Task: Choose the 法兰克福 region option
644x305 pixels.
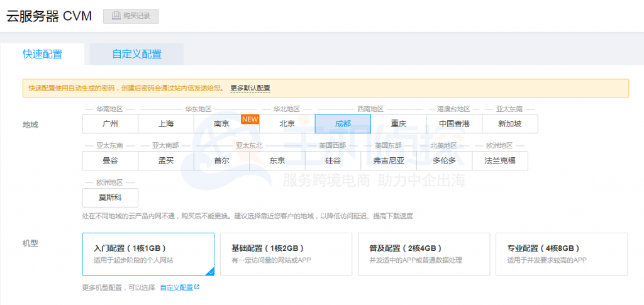Action: 500,160
